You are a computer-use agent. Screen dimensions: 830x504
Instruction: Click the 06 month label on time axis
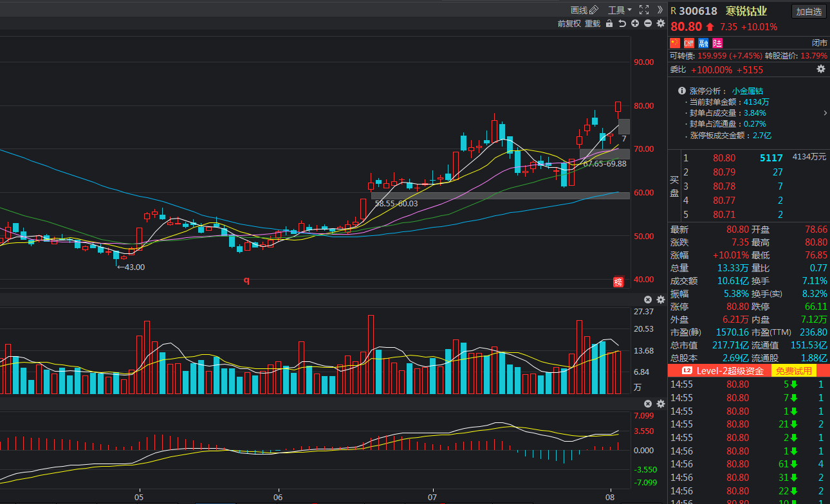coord(278,498)
